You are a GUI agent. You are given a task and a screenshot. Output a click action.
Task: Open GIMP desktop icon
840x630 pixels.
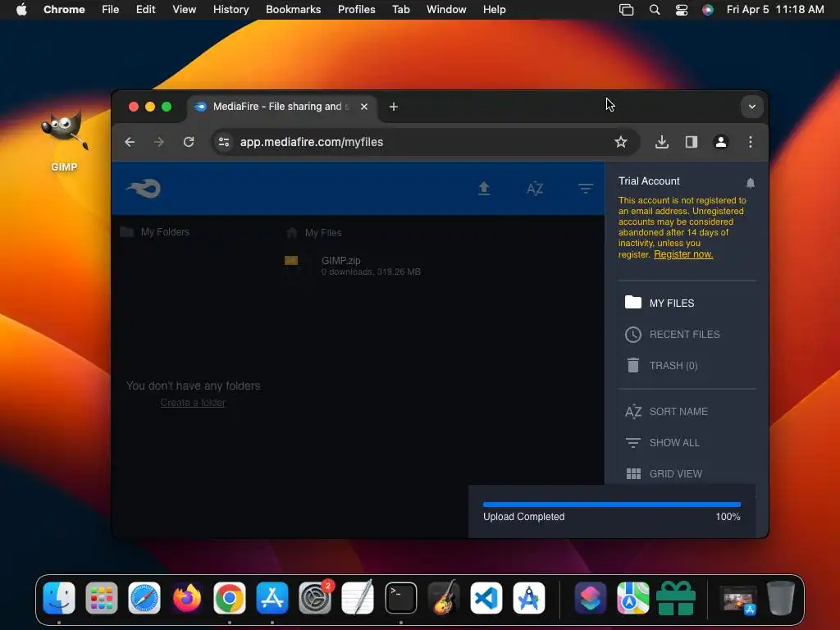pyautogui.click(x=64, y=140)
